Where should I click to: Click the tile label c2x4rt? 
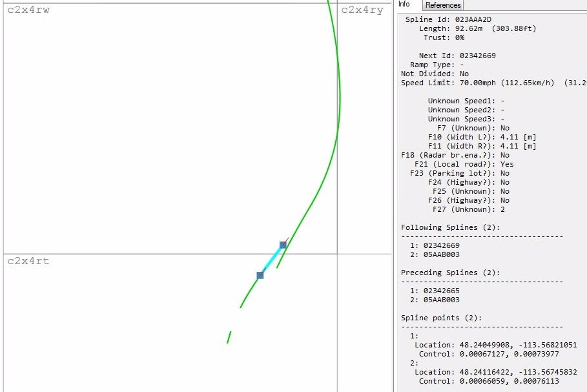28,261
